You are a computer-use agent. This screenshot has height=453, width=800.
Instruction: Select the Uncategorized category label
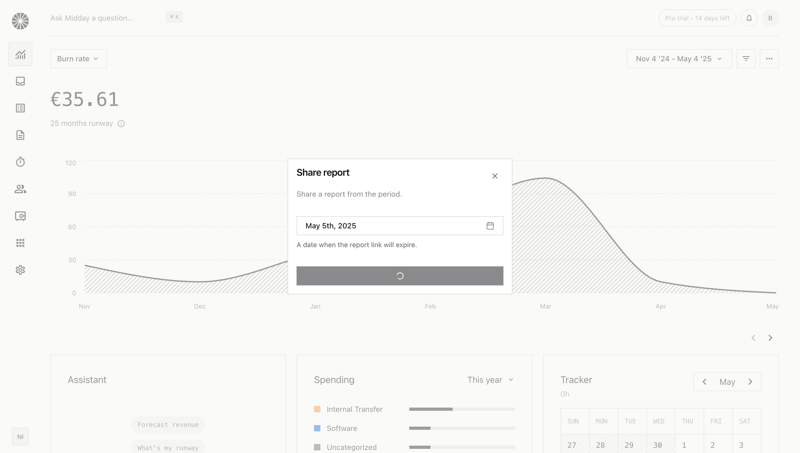pos(352,447)
